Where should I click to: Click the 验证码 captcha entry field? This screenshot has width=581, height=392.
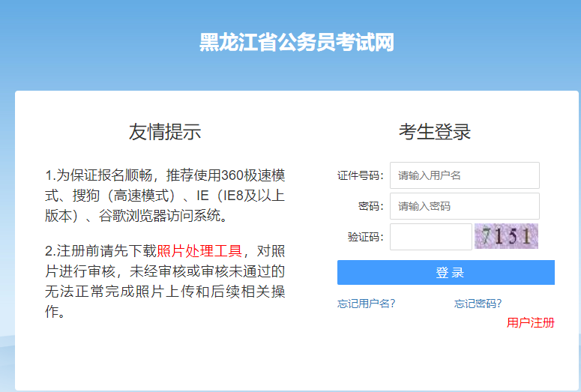point(430,237)
